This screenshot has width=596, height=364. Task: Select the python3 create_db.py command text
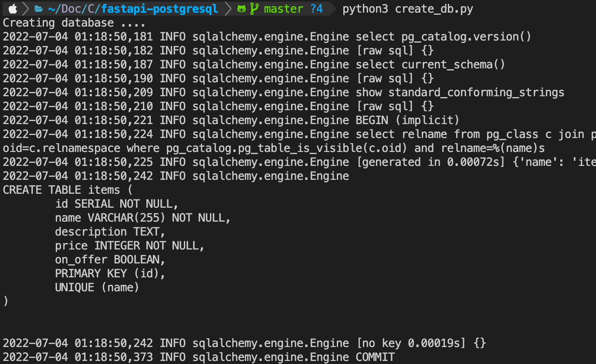tap(407, 8)
